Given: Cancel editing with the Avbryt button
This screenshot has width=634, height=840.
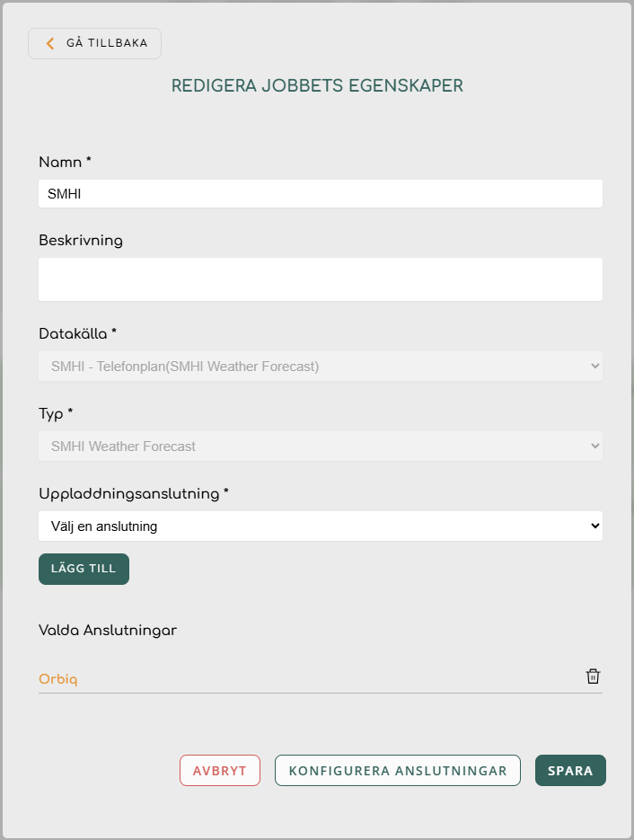Looking at the screenshot, I should point(220,771).
